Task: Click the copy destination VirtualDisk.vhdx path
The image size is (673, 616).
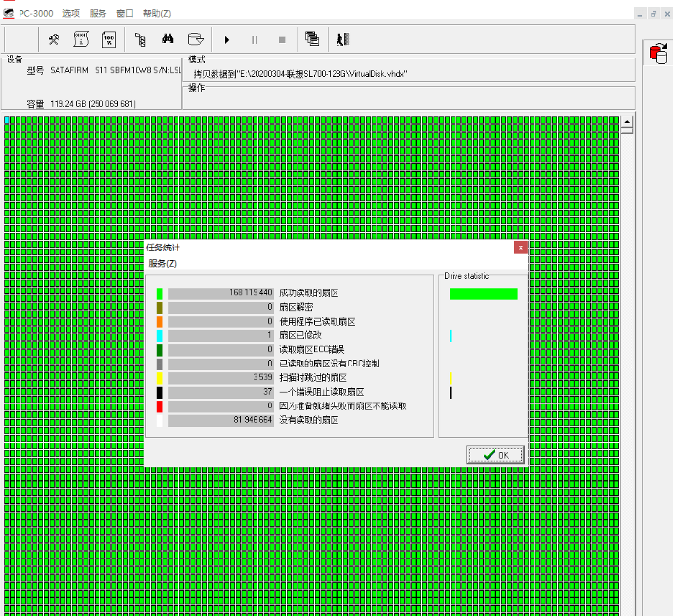Action: point(300,74)
